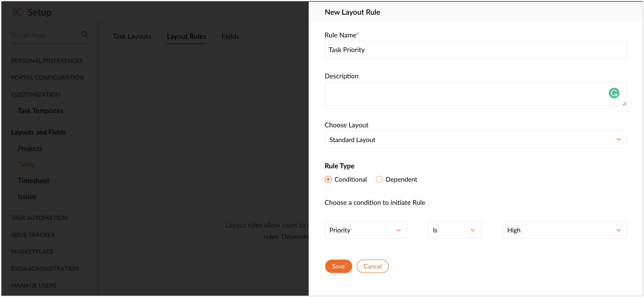Click the Description resize handle
644x297 pixels.
point(624,104)
